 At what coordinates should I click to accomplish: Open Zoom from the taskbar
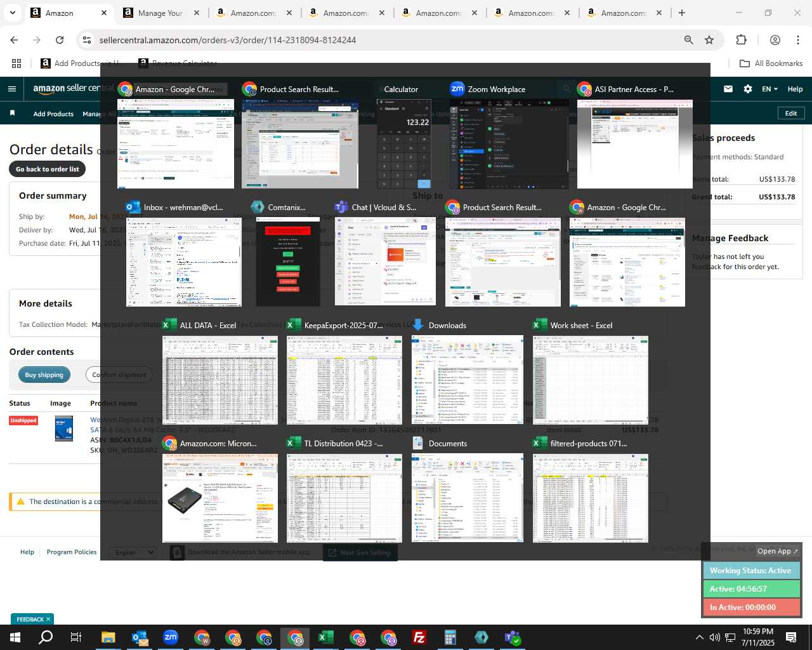pyautogui.click(x=171, y=637)
